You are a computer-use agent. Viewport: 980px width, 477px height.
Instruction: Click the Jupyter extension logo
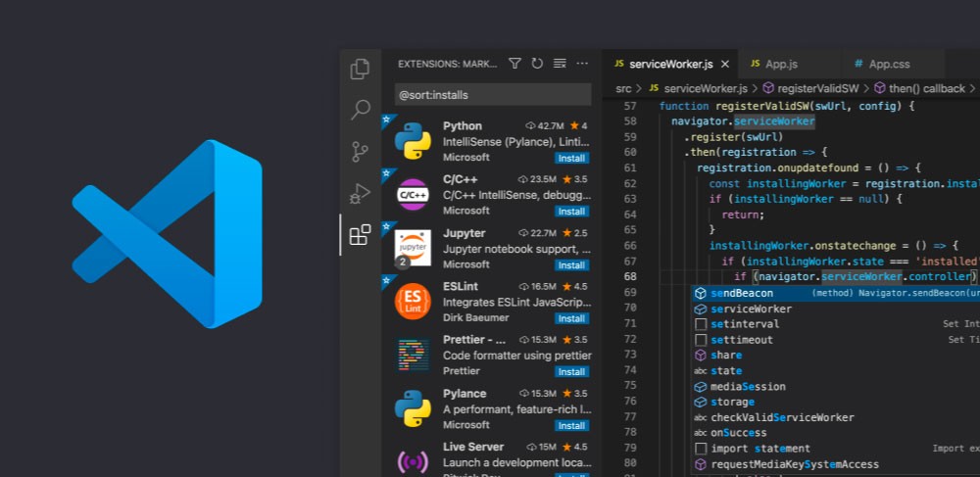413,248
